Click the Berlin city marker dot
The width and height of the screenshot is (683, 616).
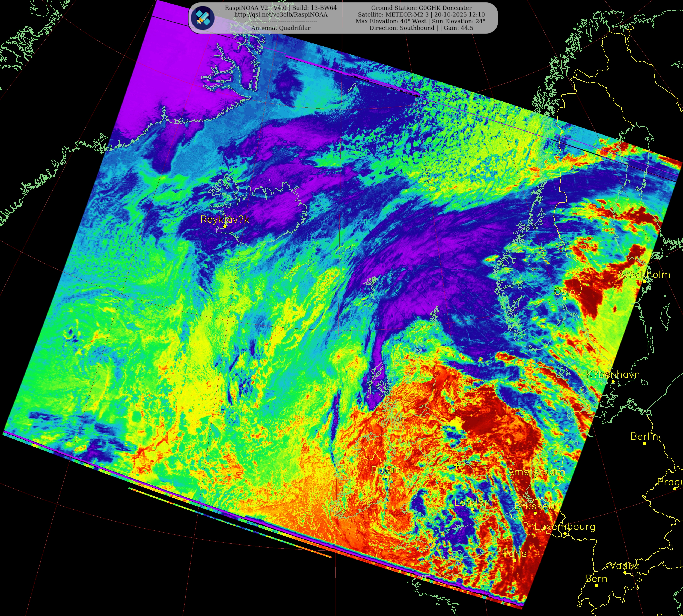pyautogui.click(x=644, y=443)
